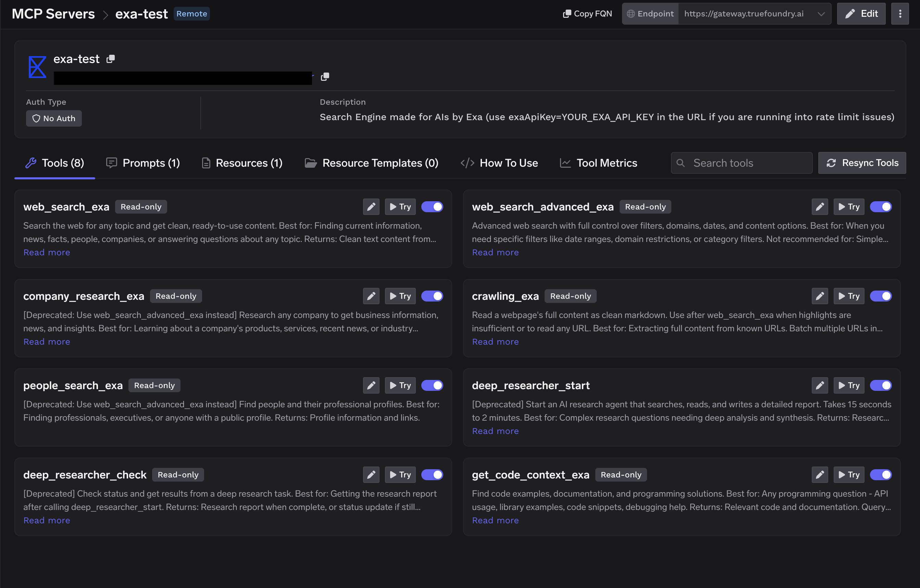Edit the deep_researcher_start tool
This screenshot has width=920, height=588.
pos(820,386)
